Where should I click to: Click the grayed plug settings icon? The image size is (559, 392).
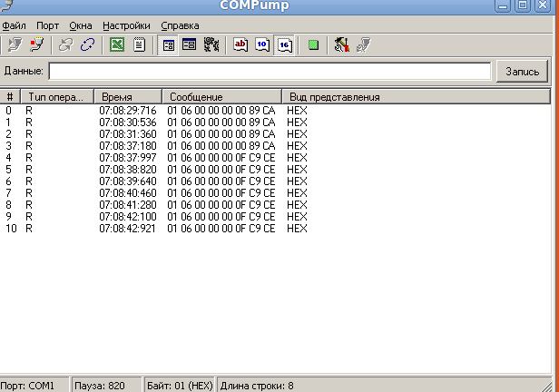363,44
